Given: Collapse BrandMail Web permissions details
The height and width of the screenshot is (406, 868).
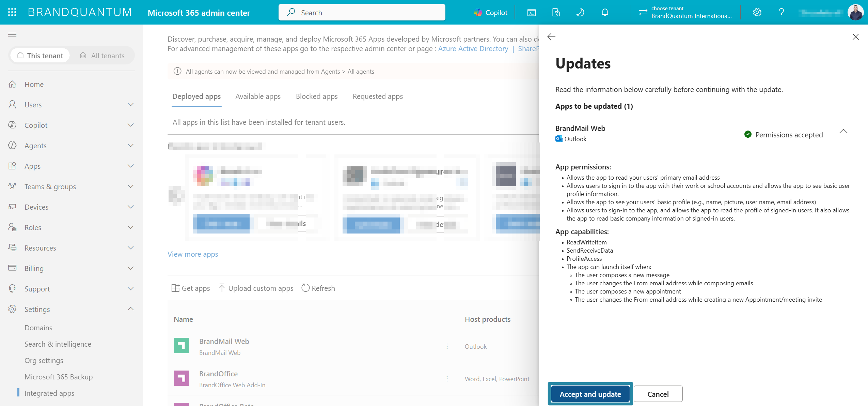Looking at the screenshot, I should [x=843, y=131].
